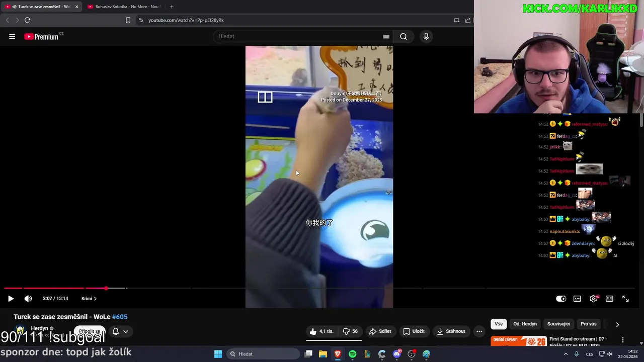Open notification bell dropdown for Herdyn
Image resolution: width=644 pixels, height=362 pixels.
click(x=120, y=331)
